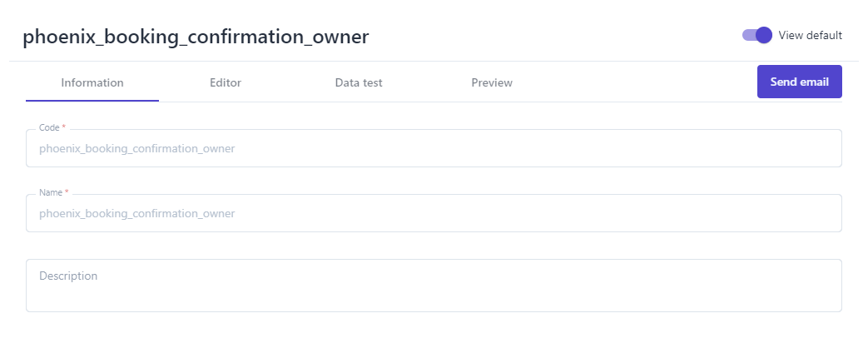Show the Preview tab

click(x=492, y=82)
